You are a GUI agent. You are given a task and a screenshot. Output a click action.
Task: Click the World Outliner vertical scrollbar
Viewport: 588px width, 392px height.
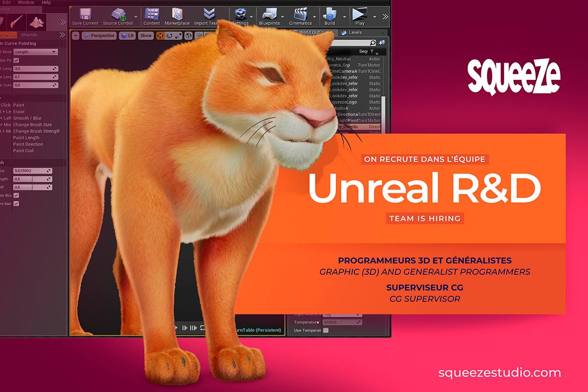click(x=384, y=114)
